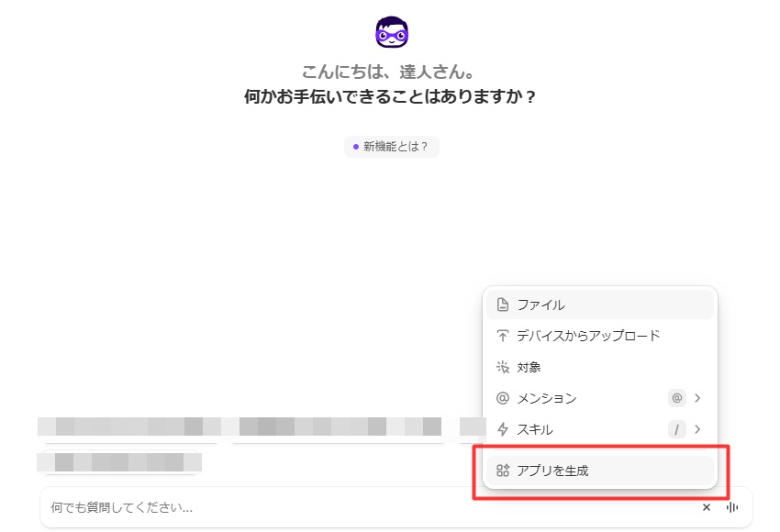The image size is (780, 532).
Task: Select the 対象 menu entry
Action: tap(529, 367)
